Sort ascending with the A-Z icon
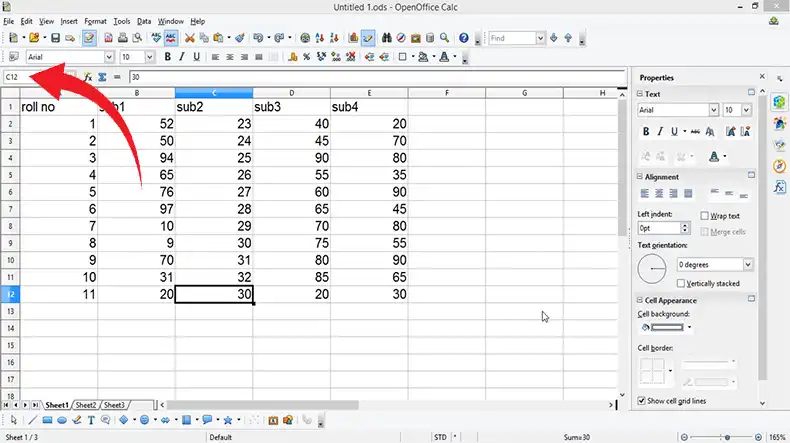 pos(319,38)
